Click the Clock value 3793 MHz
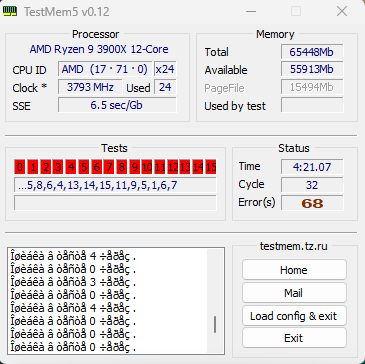 coord(90,87)
